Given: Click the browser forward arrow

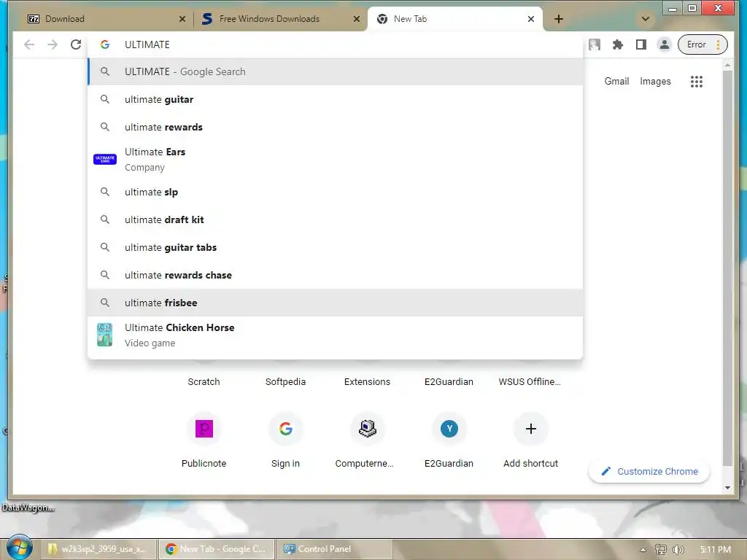Looking at the screenshot, I should 53,44.
